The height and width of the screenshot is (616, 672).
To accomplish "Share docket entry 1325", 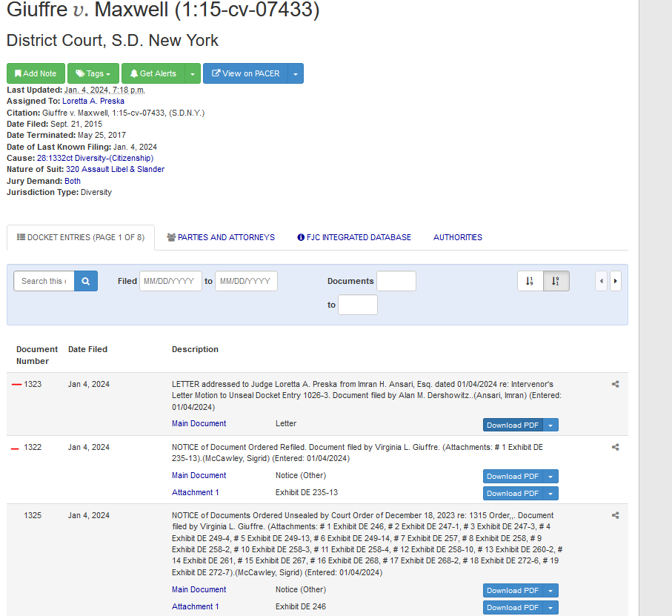I will tap(616, 515).
